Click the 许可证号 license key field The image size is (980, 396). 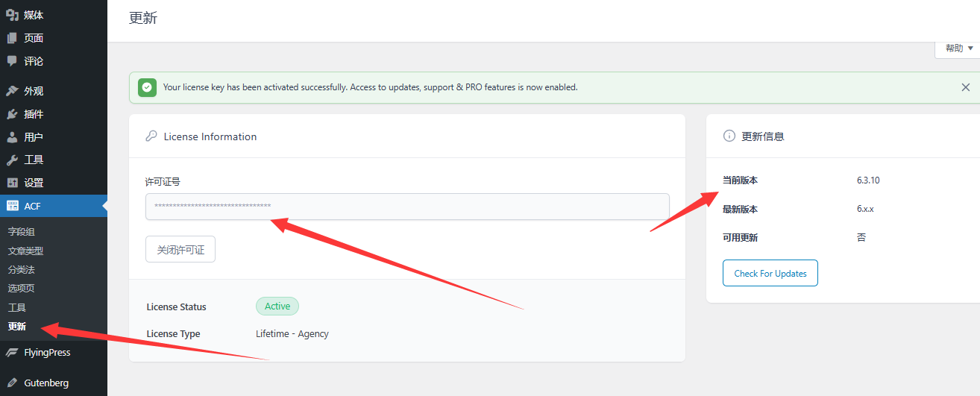point(407,207)
